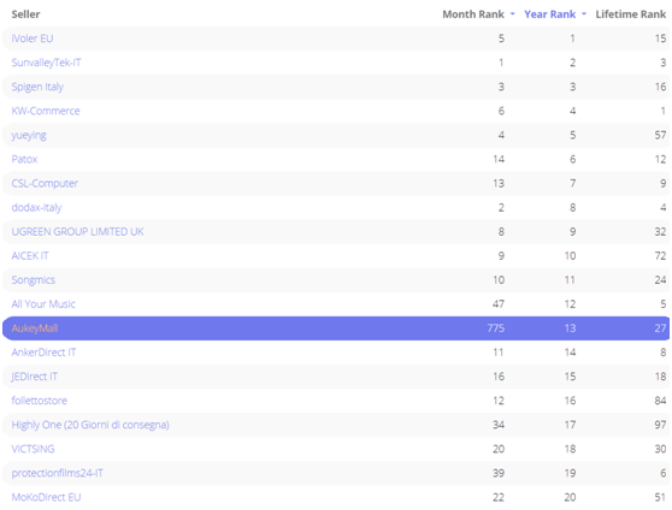This screenshot has width=672, height=510.
Task: Open the AnkerDirect IT seller link
Action: point(44,352)
